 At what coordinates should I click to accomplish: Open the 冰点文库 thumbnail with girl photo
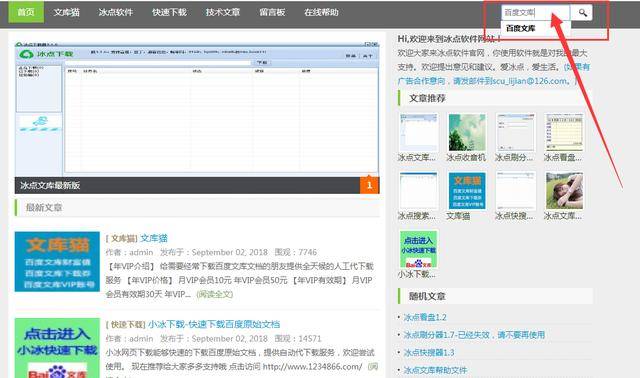coord(564,191)
